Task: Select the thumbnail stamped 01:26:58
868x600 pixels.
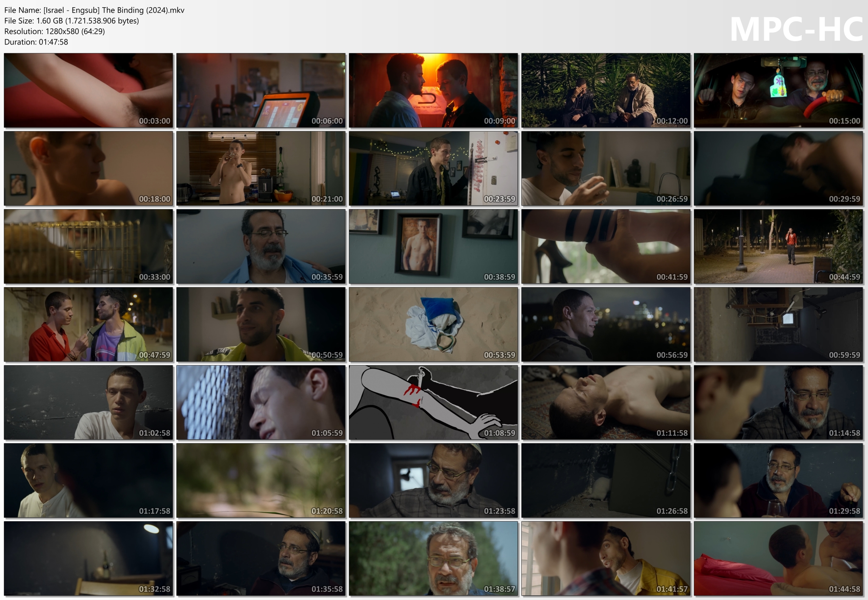Action: pyautogui.click(x=606, y=480)
